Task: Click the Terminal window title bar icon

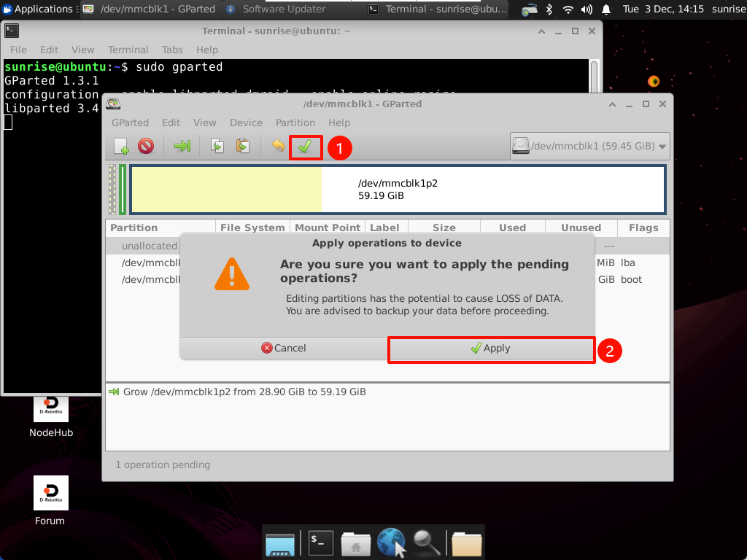Action: point(12,31)
